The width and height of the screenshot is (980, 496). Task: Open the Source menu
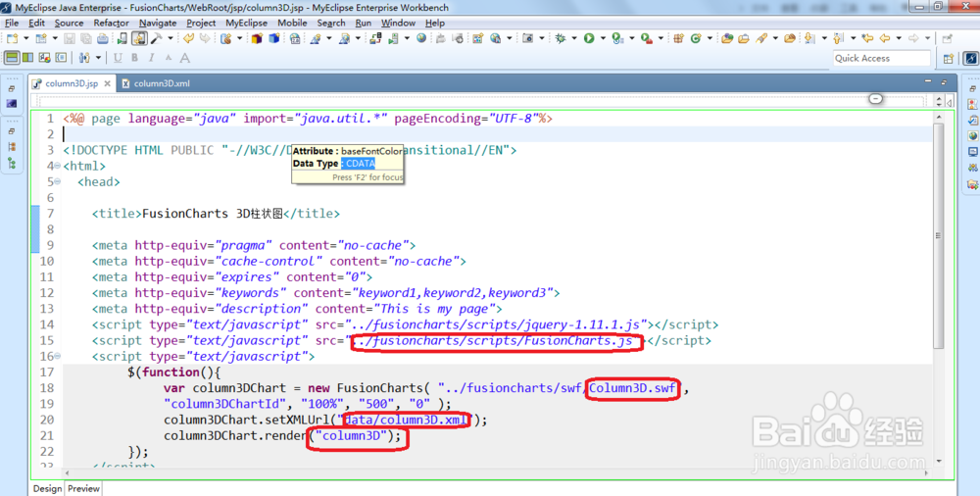(x=69, y=24)
